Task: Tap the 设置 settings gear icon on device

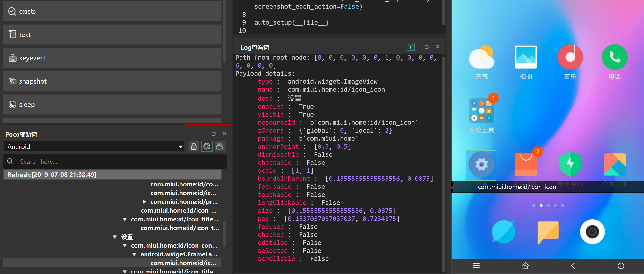Action: [x=481, y=164]
